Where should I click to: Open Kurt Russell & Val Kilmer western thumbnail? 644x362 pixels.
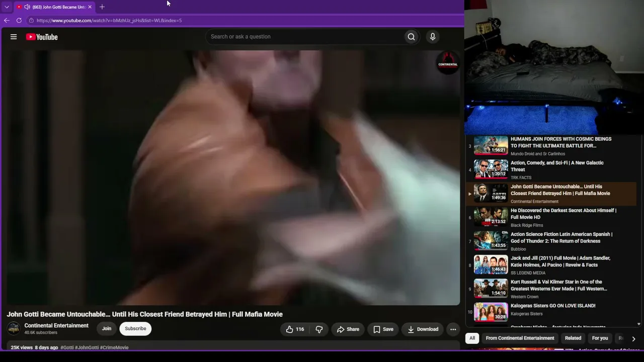point(491,289)
